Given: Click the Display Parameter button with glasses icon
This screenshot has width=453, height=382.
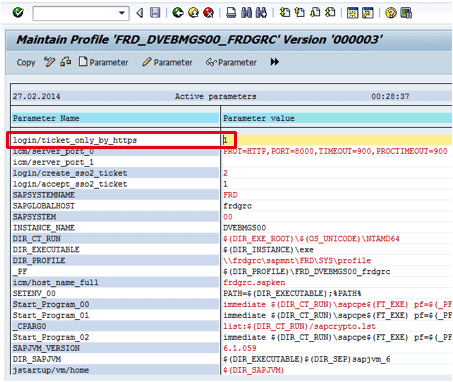Looking at the screenshot, I should 231,62.
